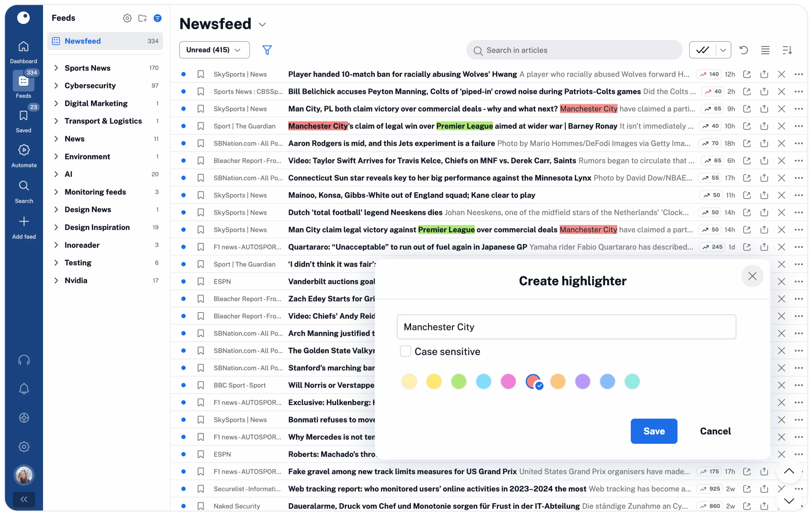Viewport: 812px width, 515px height.
Task: Open the Unread (415) dropdown
Action: (x=214, y=50)
